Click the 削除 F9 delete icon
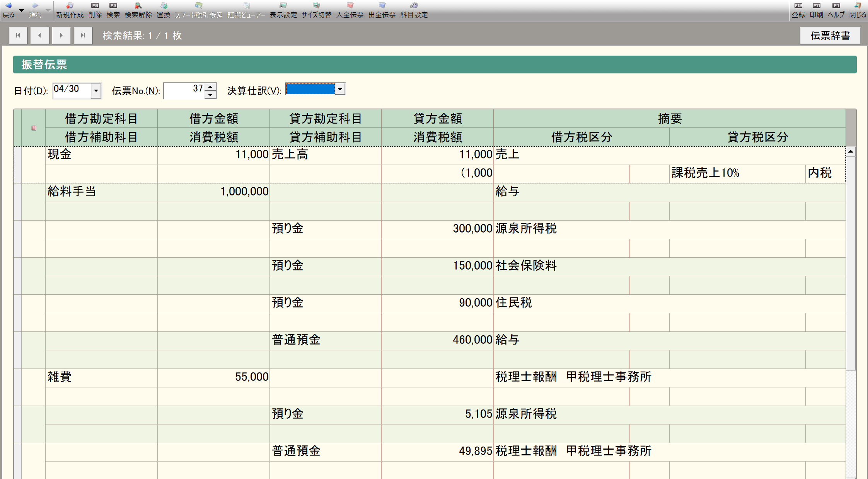Screen dimensions: 868x479 point(95,10)
